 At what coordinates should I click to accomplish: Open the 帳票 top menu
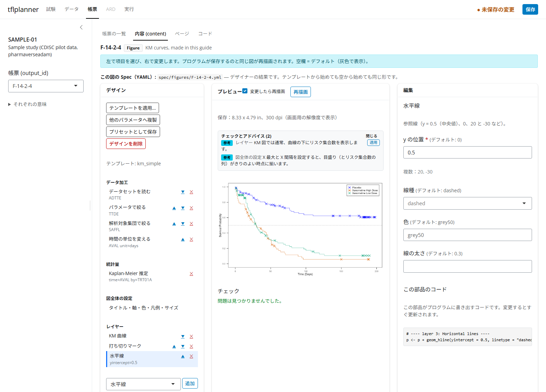pyautogui.click(x=92, y=9)
